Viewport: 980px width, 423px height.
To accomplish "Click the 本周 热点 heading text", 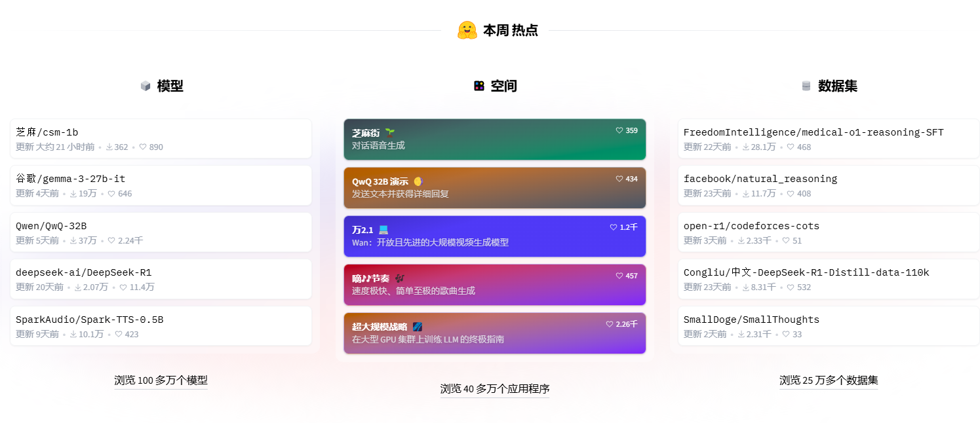I will click(x=511, y=30).
